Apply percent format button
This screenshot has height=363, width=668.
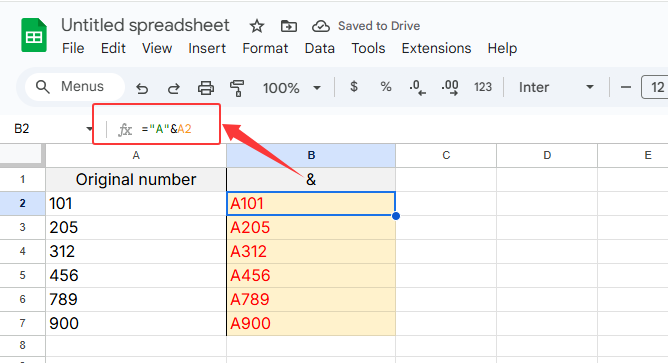pyautogui.click(x=386, y=87)
